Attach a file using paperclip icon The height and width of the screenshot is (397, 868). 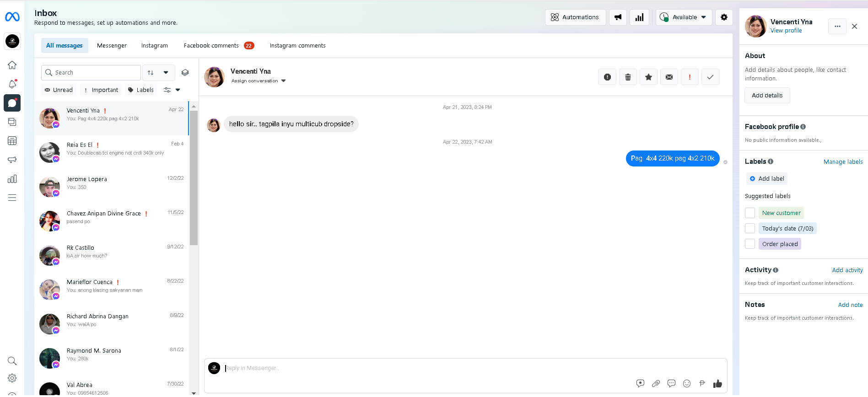point(656,384)
